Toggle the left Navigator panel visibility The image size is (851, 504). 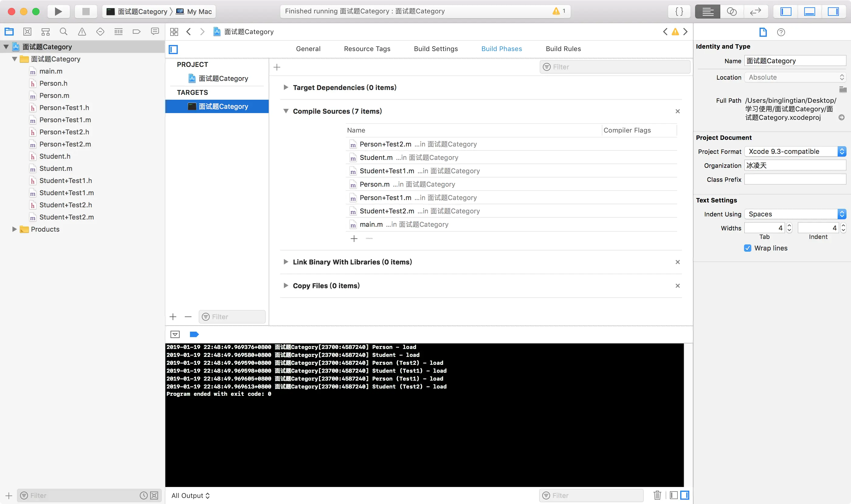786,12
